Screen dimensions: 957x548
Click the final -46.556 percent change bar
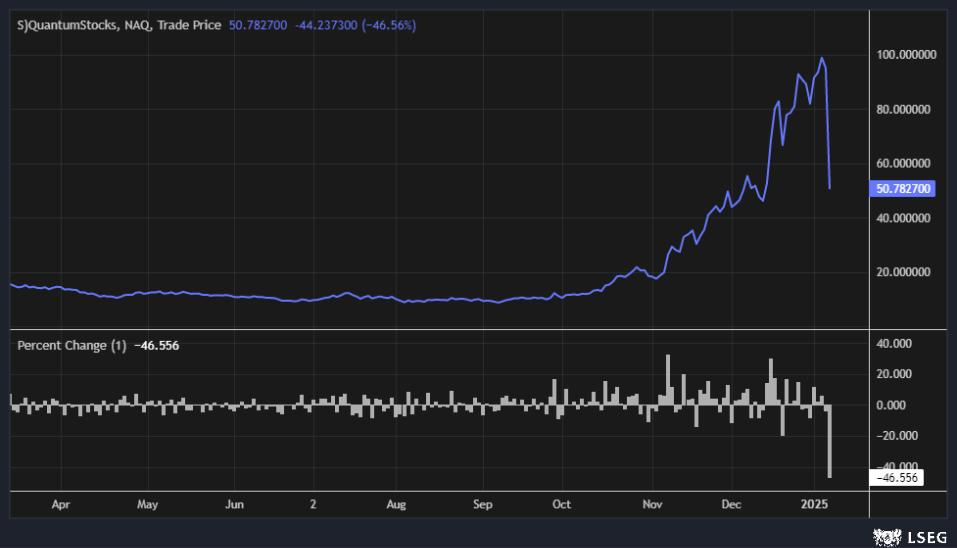(x=829, y=441)
